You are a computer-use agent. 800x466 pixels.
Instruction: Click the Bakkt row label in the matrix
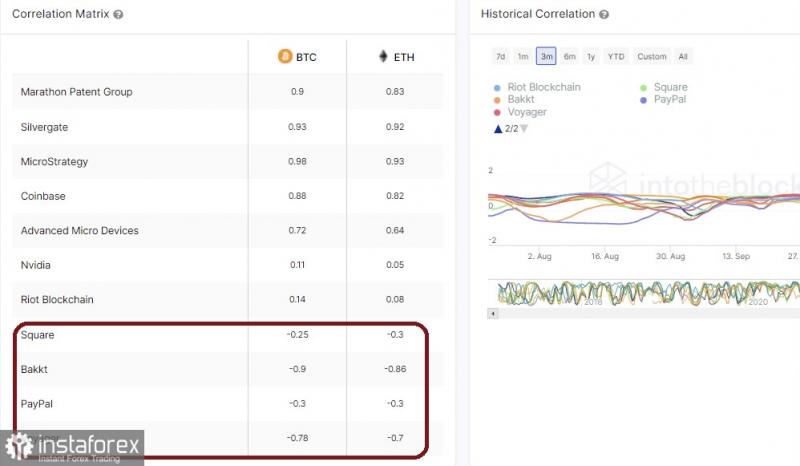[x=34, y=369]
